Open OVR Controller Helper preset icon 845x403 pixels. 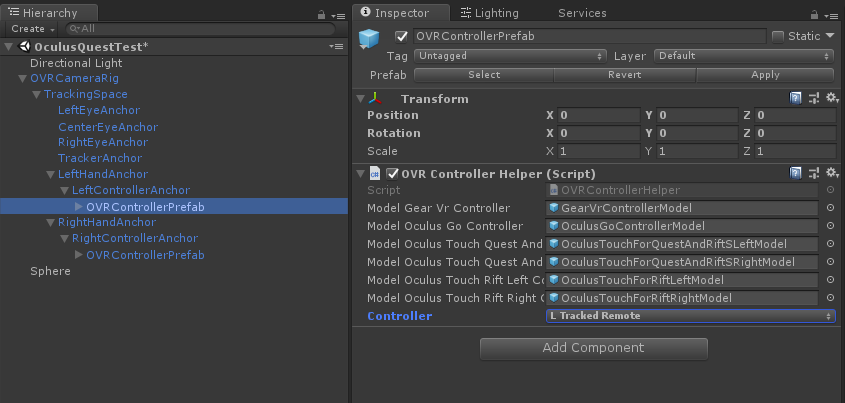click(x=814, y=173)
